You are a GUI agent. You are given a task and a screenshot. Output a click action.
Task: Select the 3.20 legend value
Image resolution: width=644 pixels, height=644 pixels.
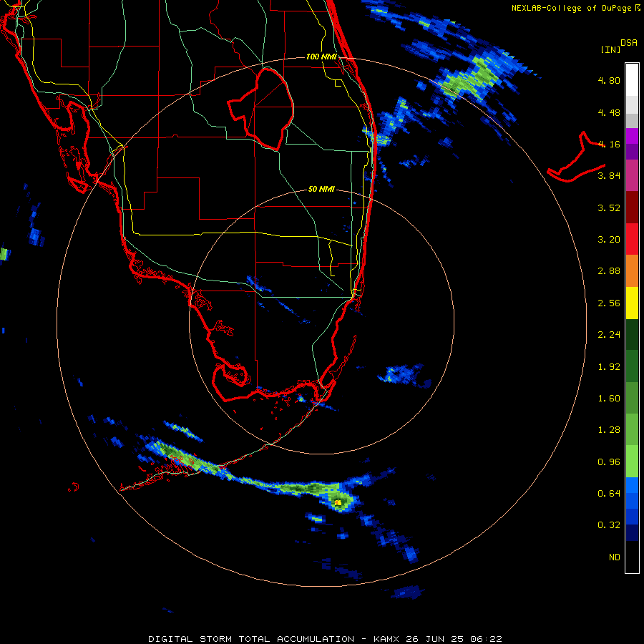click(609, 240)
